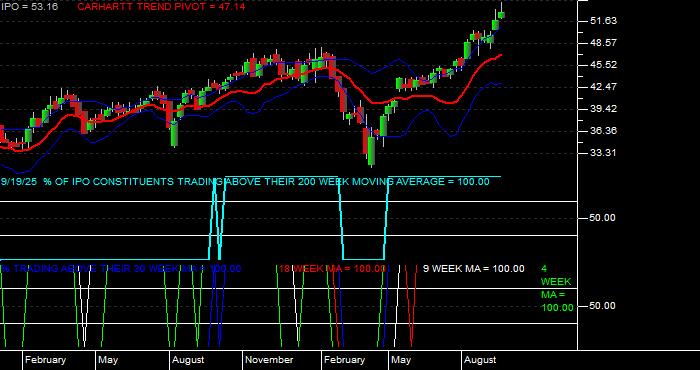Click the 200 week moving average indicator title

[x=245, y=182]
